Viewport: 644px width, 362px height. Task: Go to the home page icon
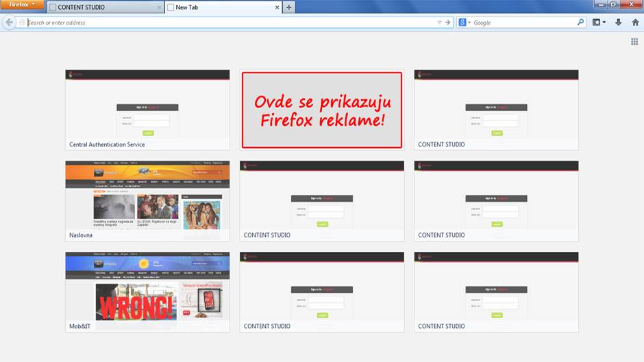coord(635,23)
